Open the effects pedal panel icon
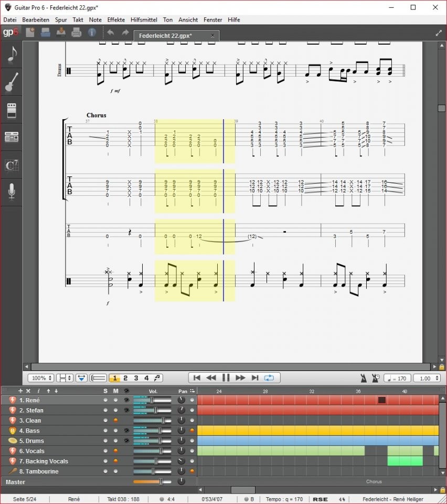Image resolution: width=447 pixels, height=504 pixels. (12, 110)
